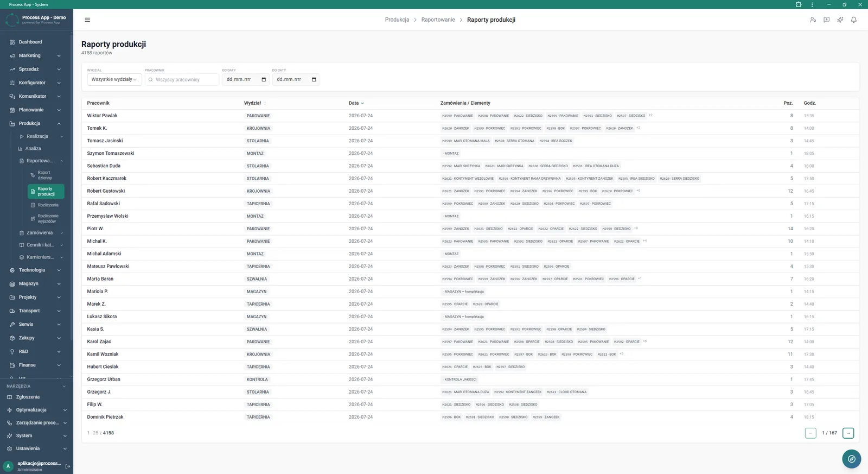Click the +6 more tag in Robert Gustowski row
Viewport: 868px width, 474px height.
pyautogui.click(x=638, y=191)
